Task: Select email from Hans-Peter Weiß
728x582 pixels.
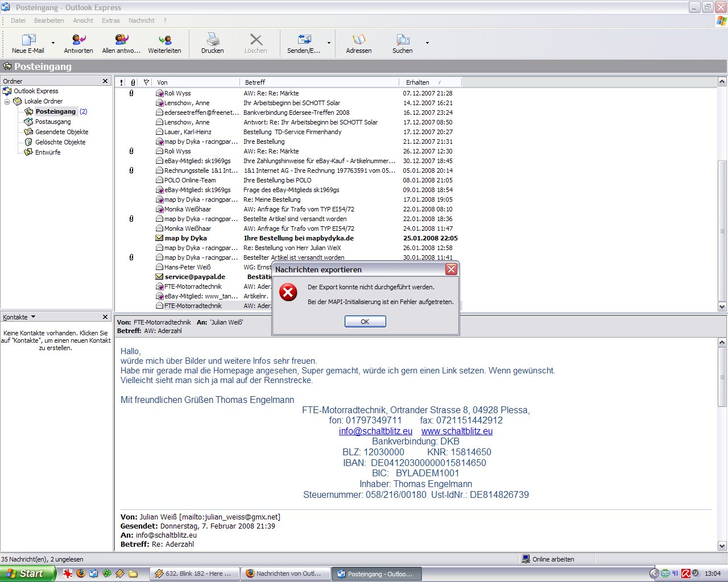Action: click(x=195, y=267)
